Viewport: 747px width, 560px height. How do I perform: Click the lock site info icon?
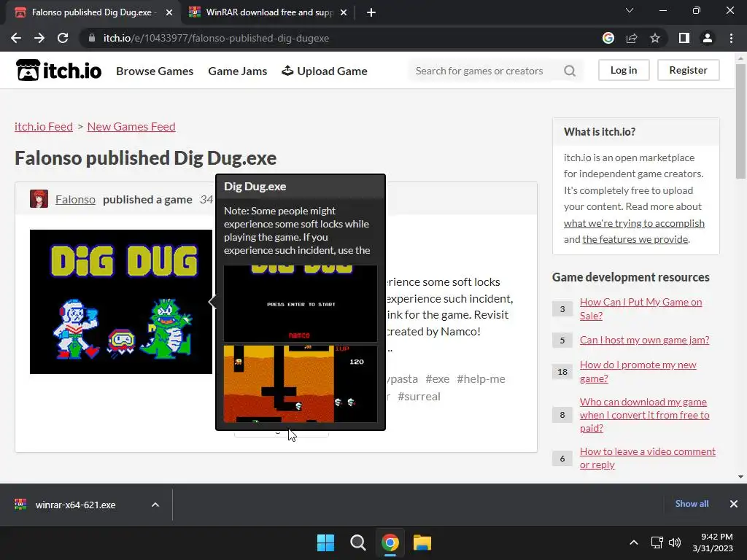(x=92, y=38)
